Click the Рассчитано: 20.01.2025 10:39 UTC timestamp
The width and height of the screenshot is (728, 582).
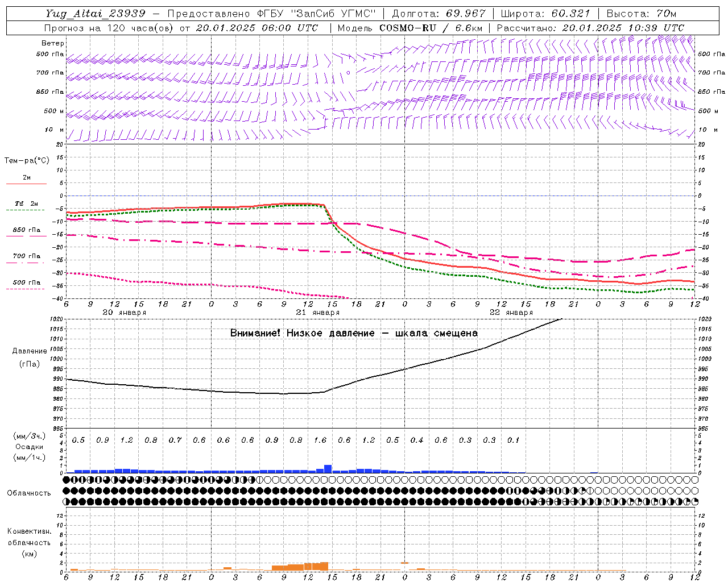click(590, 28)
